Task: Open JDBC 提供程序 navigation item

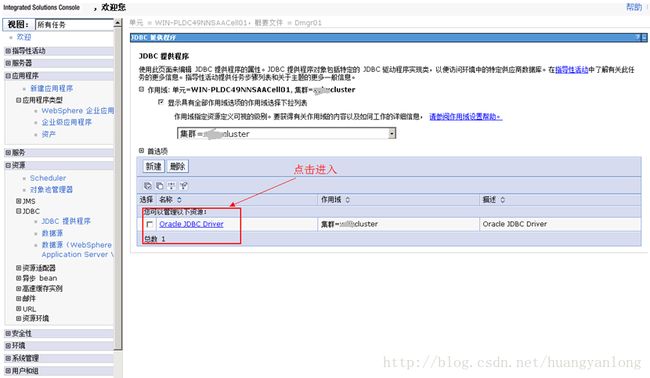Action: click(x=65, y=221)
